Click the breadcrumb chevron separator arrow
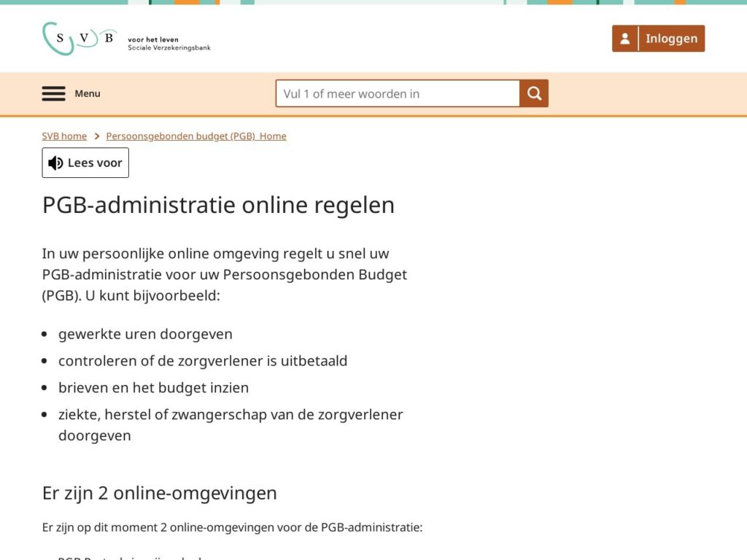This screenshot has width=747, height=560. (96, 136)
